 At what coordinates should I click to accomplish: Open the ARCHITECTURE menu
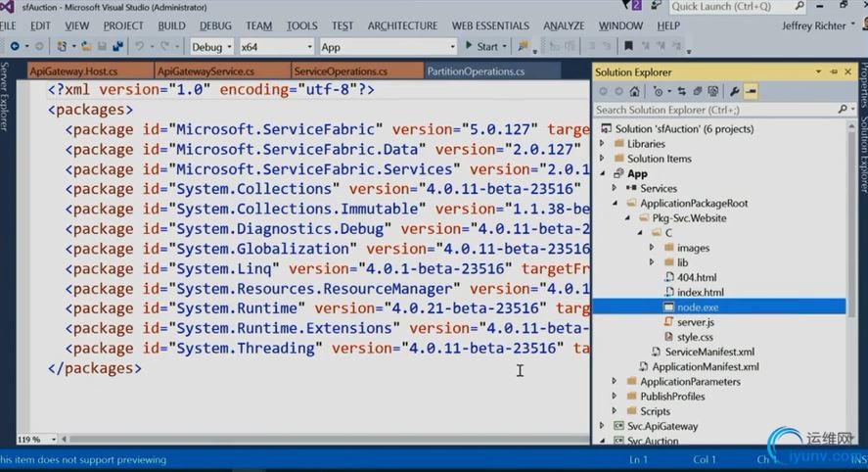(x=402, y=26)
